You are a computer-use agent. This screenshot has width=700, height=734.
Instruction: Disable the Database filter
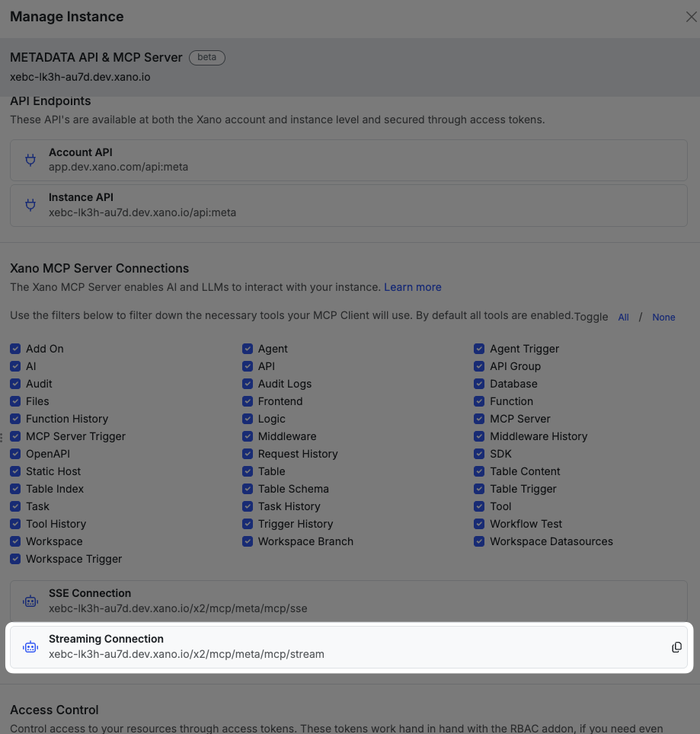[x=479, y=384]
